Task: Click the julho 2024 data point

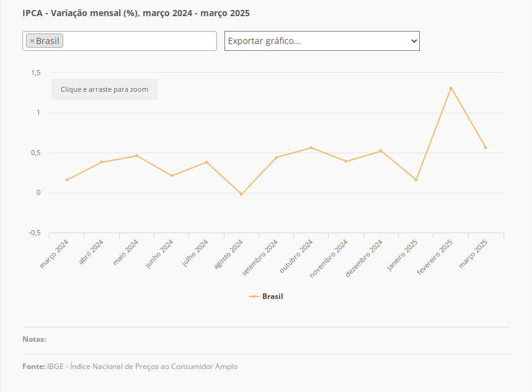Action: [206, 162]
